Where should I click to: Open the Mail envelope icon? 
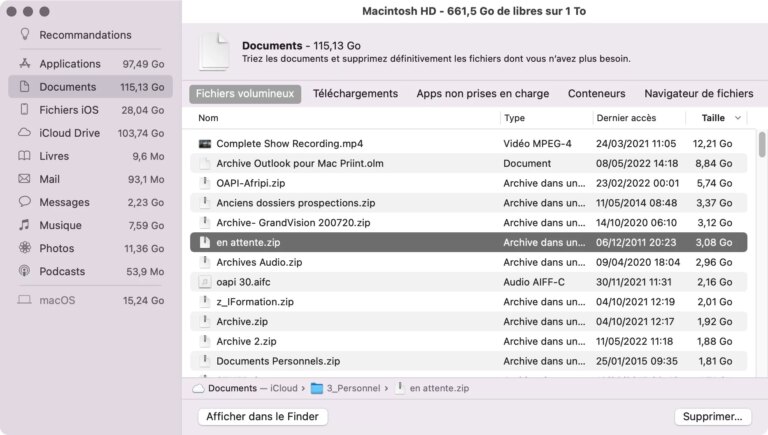tap(24, 179)
